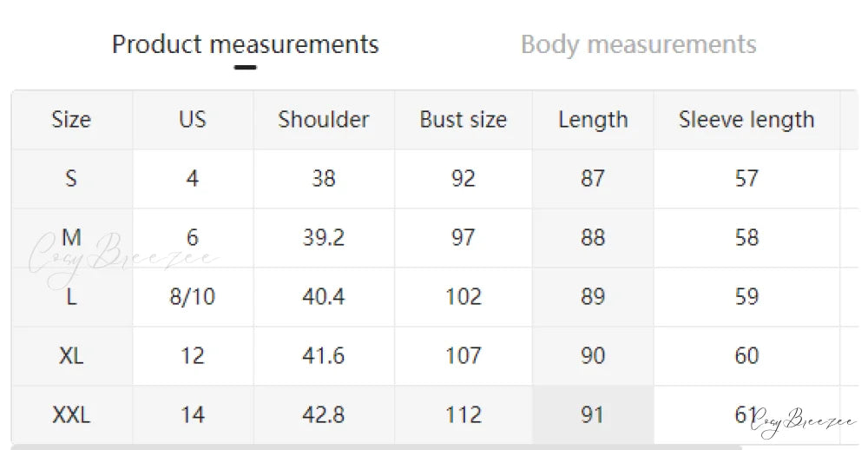This screenshot has height=450, width=868.
Task: Click the Shoulder column header
Action: [324, 120]
